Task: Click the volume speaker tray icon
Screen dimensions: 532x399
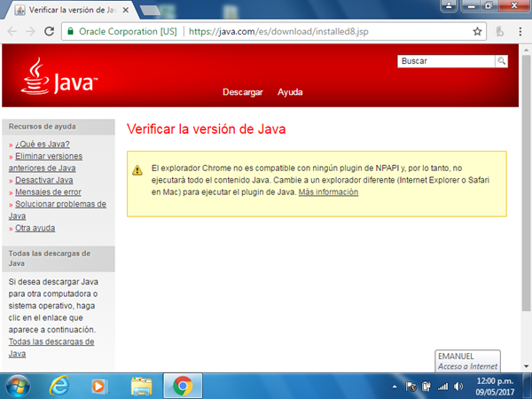Action: 458,386
